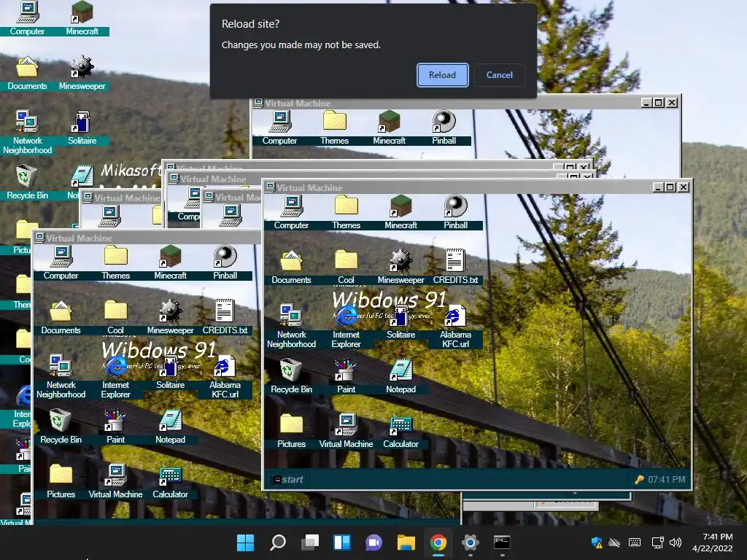The height and width of the screenshot is (560, 747).
Task: Open Documents folder on main desktop
Action: click(x=27, y=73)
